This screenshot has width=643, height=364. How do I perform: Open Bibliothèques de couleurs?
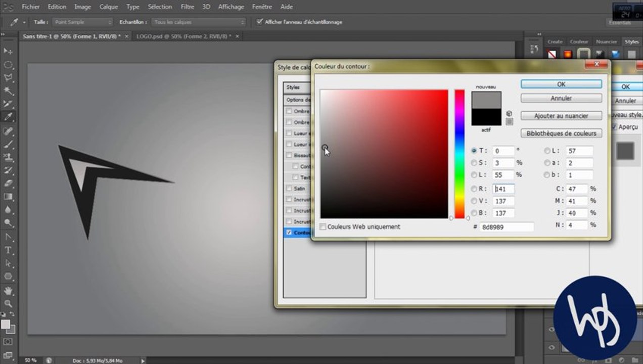tap(561, 133)
